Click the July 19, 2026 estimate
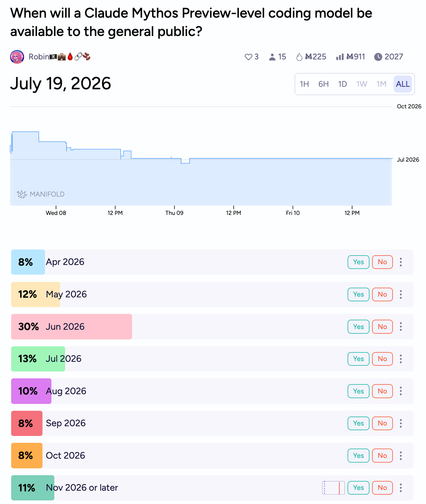This screenshot has height=504, width=426. (x=60, y=84)
